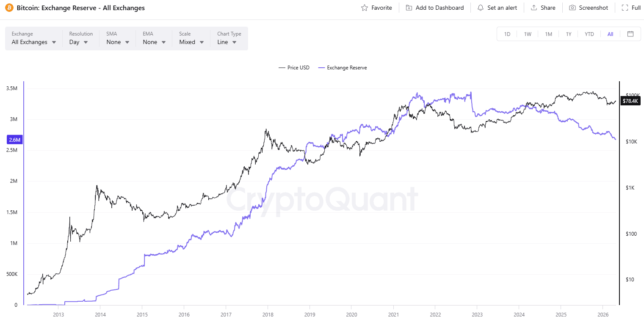This screenshot has width=644, height=322.
Task: Toggle Favorite status for this chart
Action: tap(376, 8)
